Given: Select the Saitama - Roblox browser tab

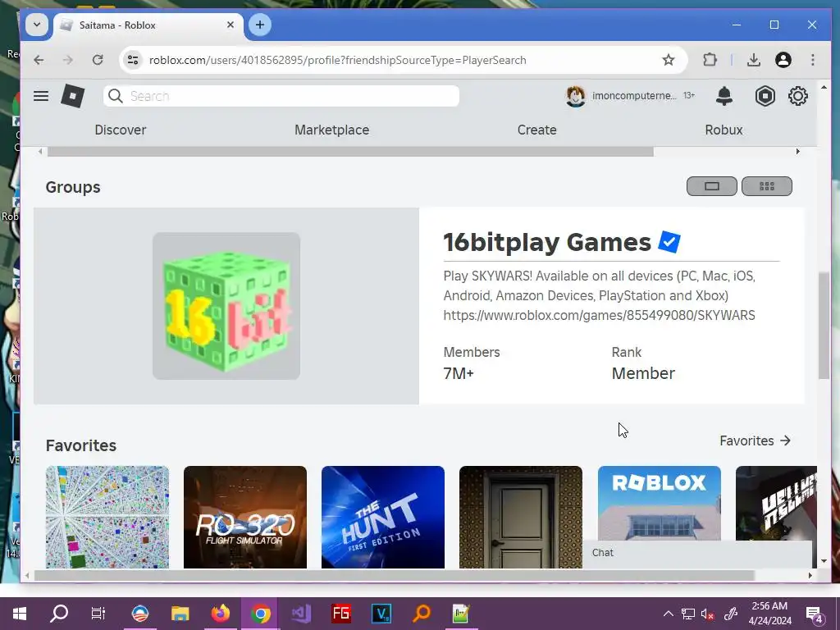Looking at the screenshot, I should click(x=148, y=25).
